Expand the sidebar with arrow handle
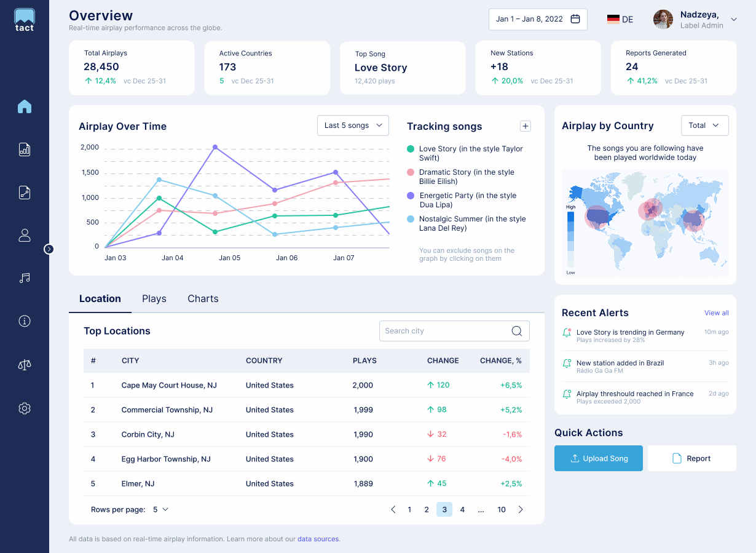756x553 pixels. pyautogui.click(x=49, y=249)
